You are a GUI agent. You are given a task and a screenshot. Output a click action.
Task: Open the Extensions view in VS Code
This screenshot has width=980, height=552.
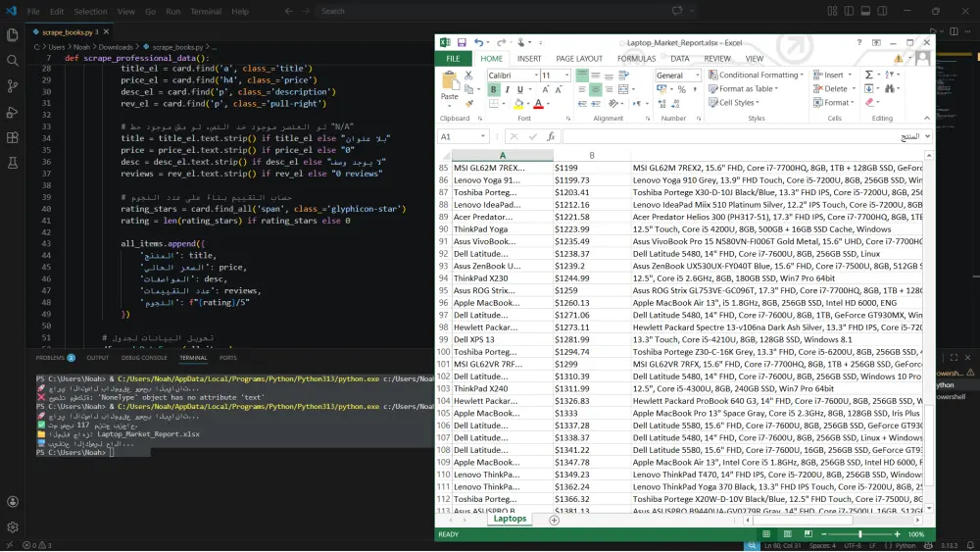pos(13,138)
